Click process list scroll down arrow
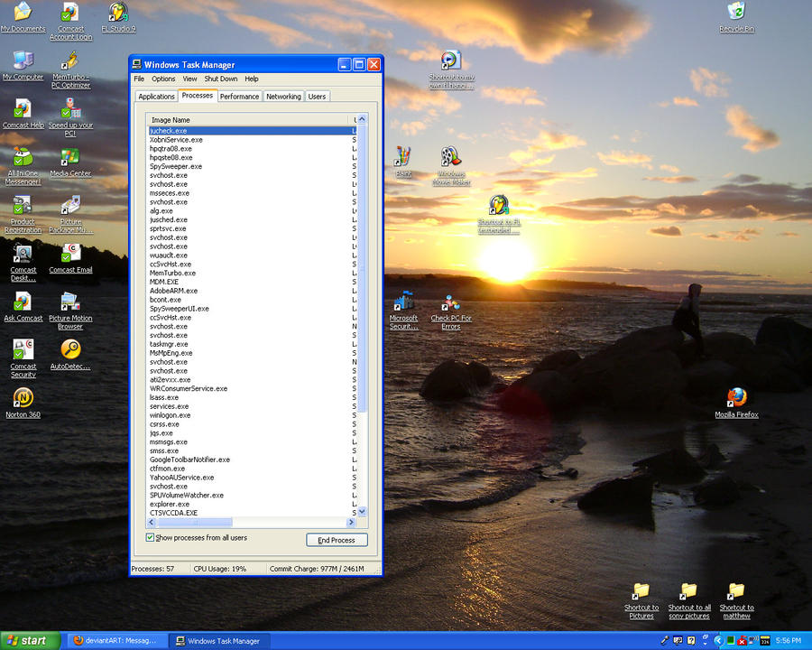The width and height of the screenshot is (812, 650). coord(362,512)
